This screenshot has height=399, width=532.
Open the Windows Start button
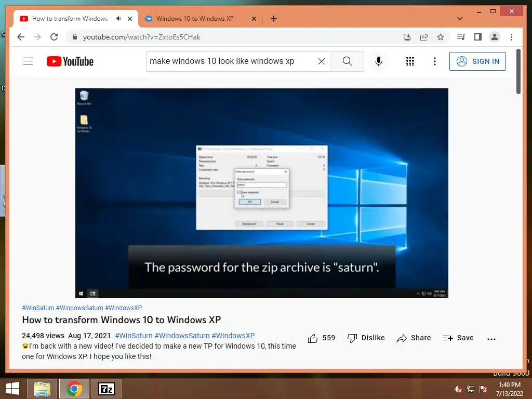[x=12, y=389]
